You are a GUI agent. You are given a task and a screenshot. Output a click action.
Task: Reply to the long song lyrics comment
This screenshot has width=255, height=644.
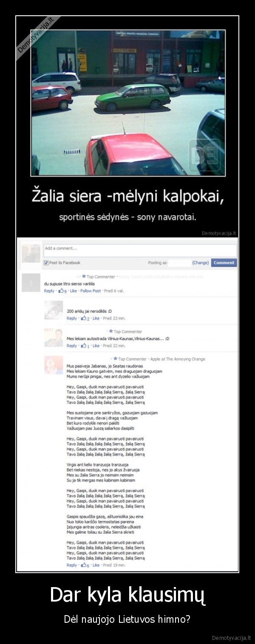pyautogui.click(x=72, y=565)
